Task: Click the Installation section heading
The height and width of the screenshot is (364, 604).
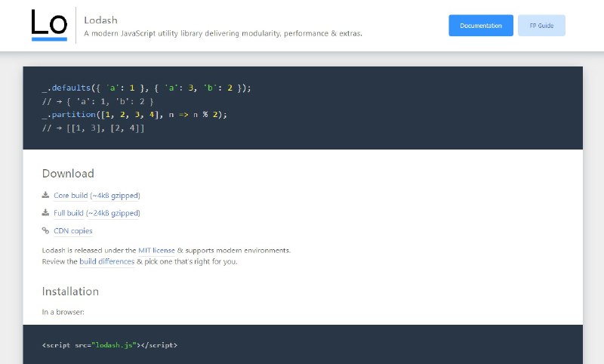Action: tap(70, 292)
